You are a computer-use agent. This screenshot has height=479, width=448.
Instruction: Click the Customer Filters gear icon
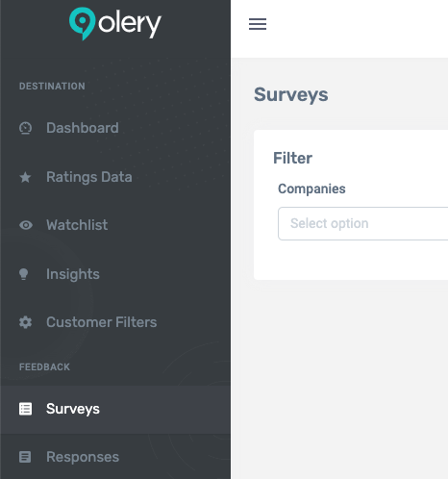(25, 322)
